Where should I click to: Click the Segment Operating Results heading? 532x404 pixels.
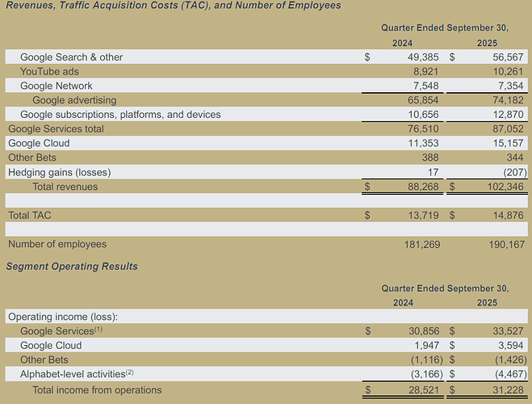coord(72,267)
